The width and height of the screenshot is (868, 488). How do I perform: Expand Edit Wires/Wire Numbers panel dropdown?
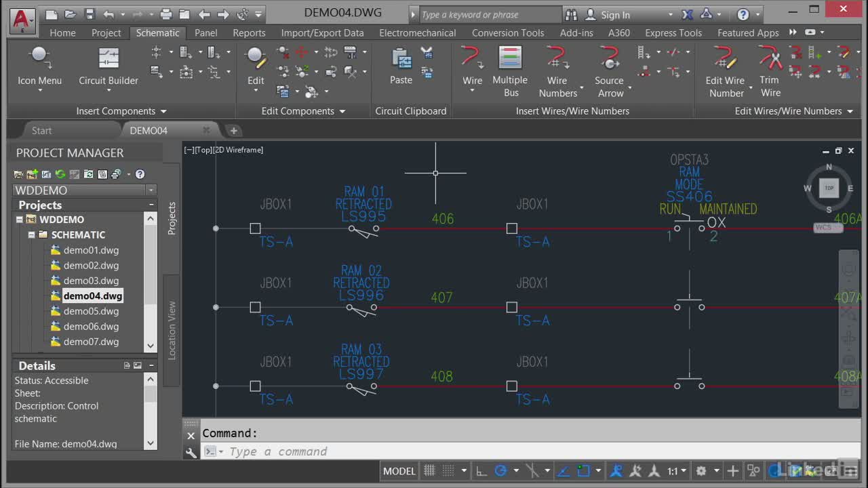[x=850, y=111]
